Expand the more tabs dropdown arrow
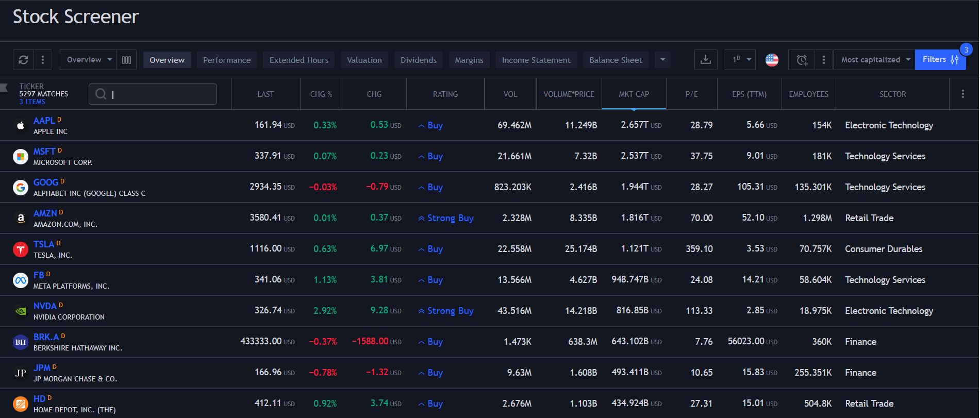Screen dimensions: 980x418 (x=663, y=60)
